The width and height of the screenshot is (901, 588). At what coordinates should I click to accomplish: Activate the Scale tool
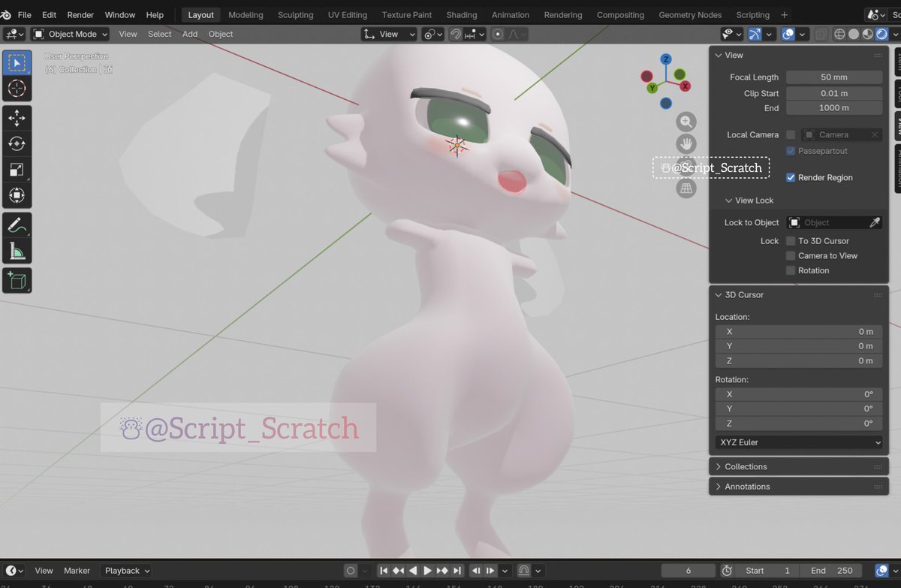[17, 170]
